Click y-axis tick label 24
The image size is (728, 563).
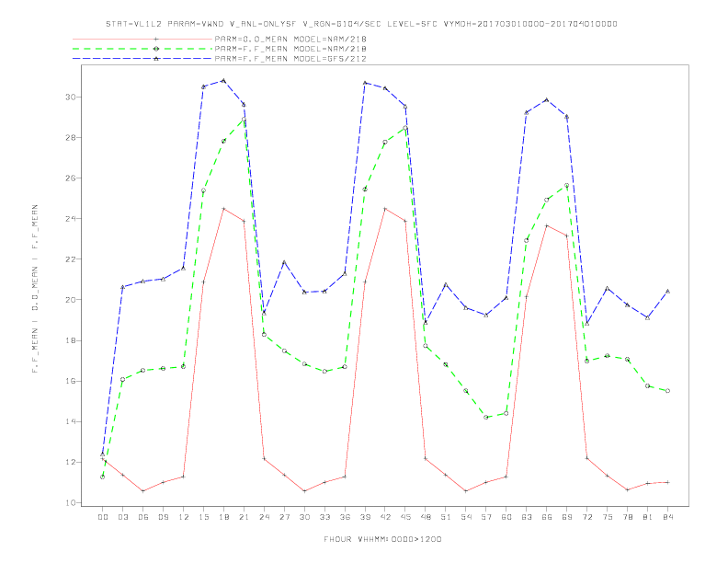71,218
